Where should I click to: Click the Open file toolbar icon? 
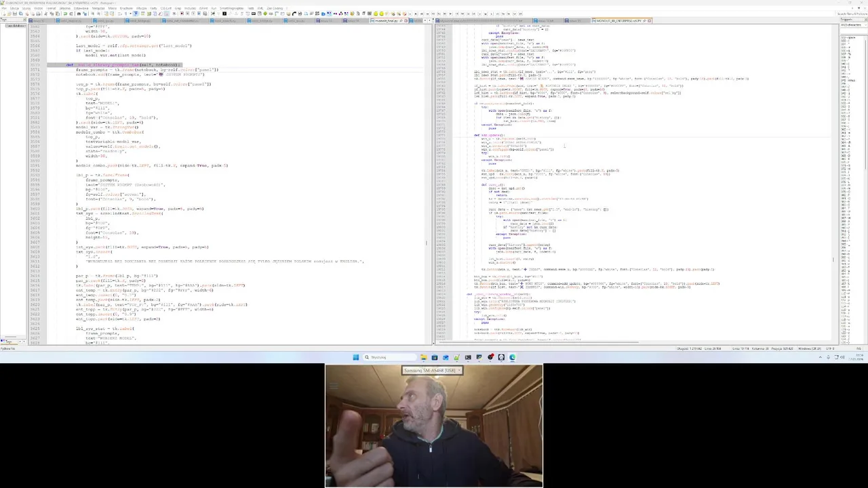(x=9, y=14)
